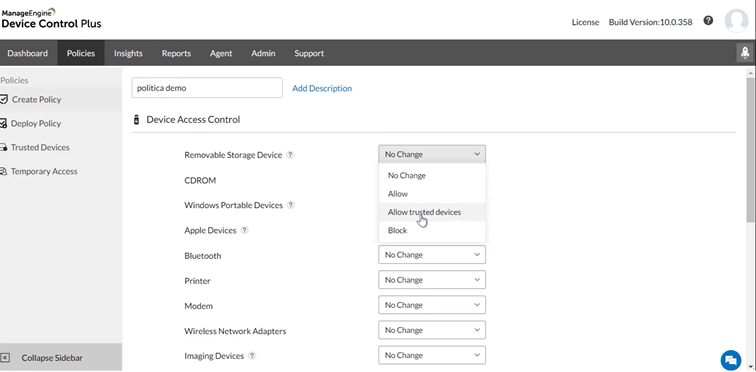The width and height of the screenshot is (756, 372).
Task: Collapse the Removable Storage Device dropdown
Action: 432,154
